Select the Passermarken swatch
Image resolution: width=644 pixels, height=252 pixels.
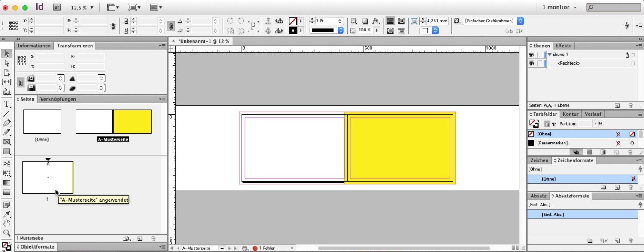[552, 143]
